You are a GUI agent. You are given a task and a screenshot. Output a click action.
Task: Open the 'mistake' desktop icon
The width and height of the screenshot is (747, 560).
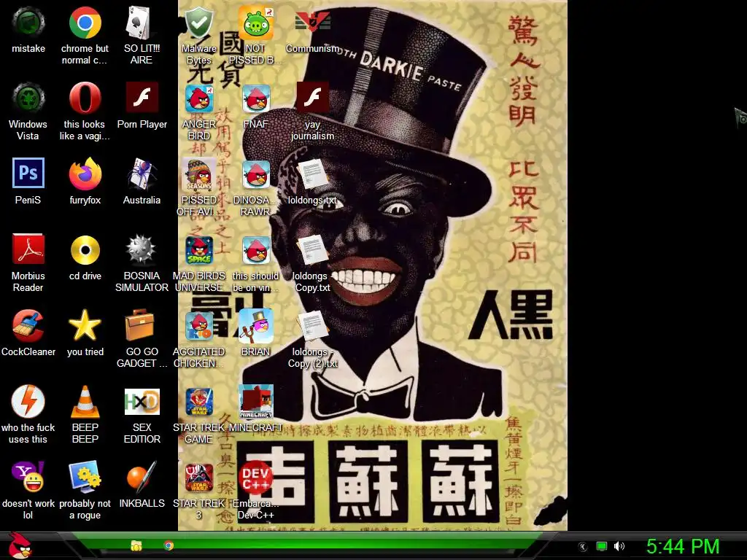[x=28, y=23]
